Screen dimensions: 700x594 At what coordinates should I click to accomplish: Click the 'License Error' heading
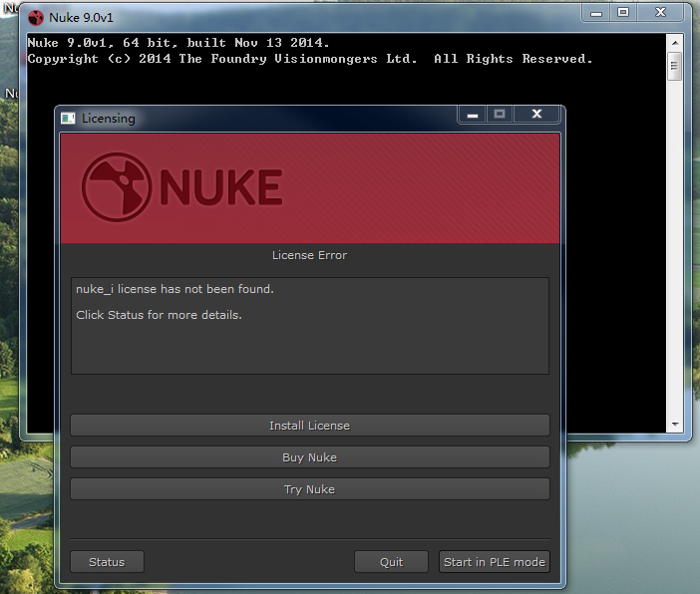[x=309, y=255]
